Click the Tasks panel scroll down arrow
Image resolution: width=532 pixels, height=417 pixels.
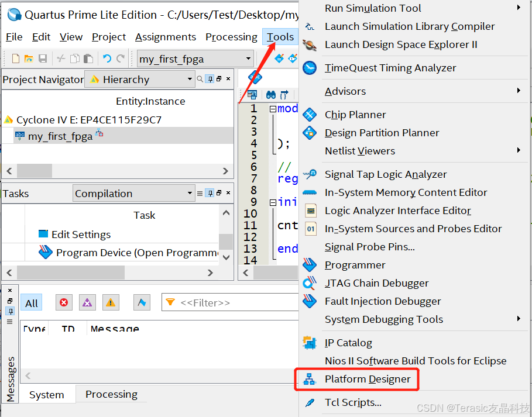pyautogui.click(x=226, y=257)
